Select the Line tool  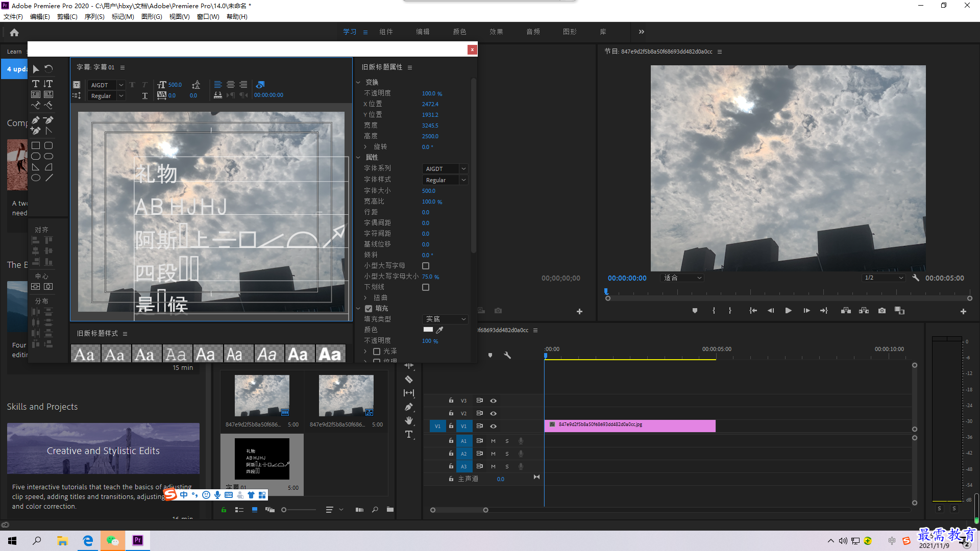click(x=48, y=178)
